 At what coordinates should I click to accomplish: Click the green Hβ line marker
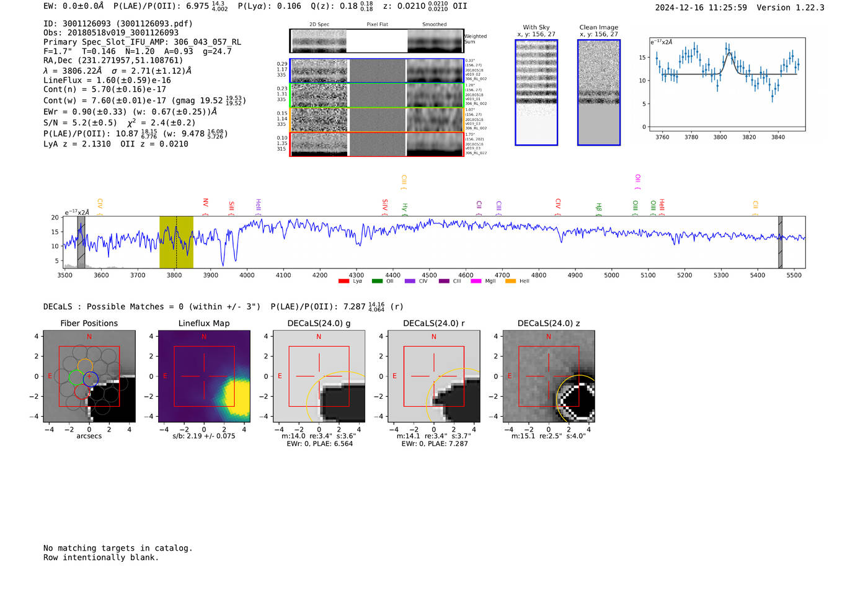[598, 209]
